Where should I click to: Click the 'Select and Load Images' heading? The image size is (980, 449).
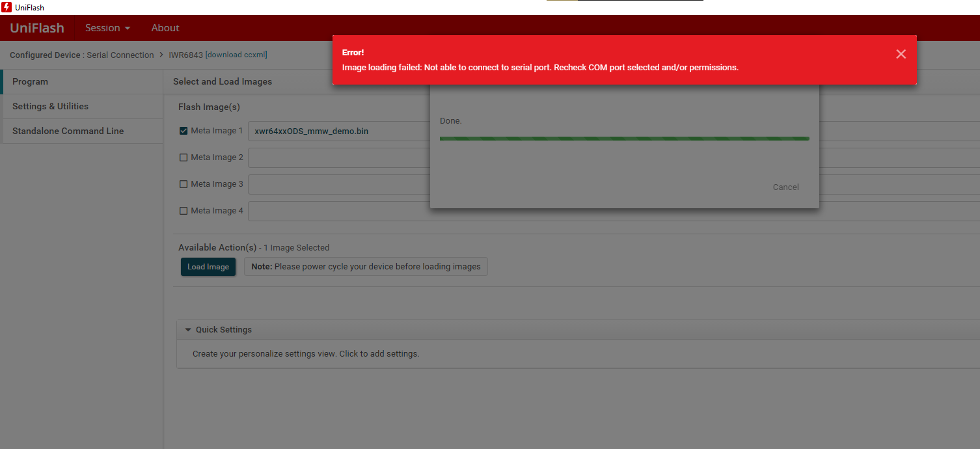click(223, 82)
